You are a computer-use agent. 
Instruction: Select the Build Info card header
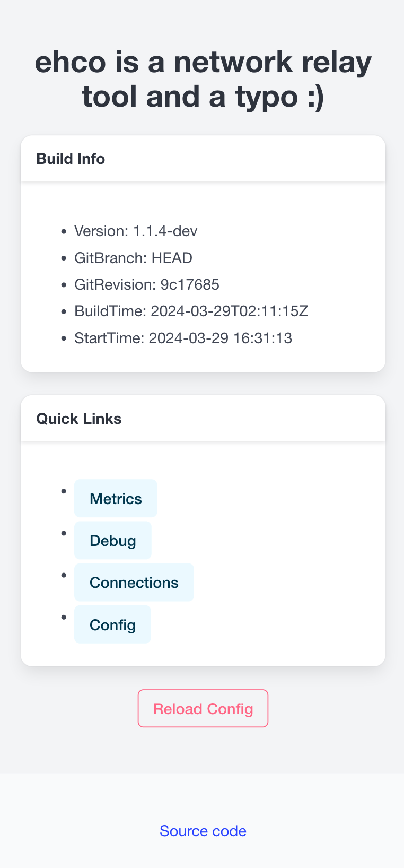(x=71, y=159)
